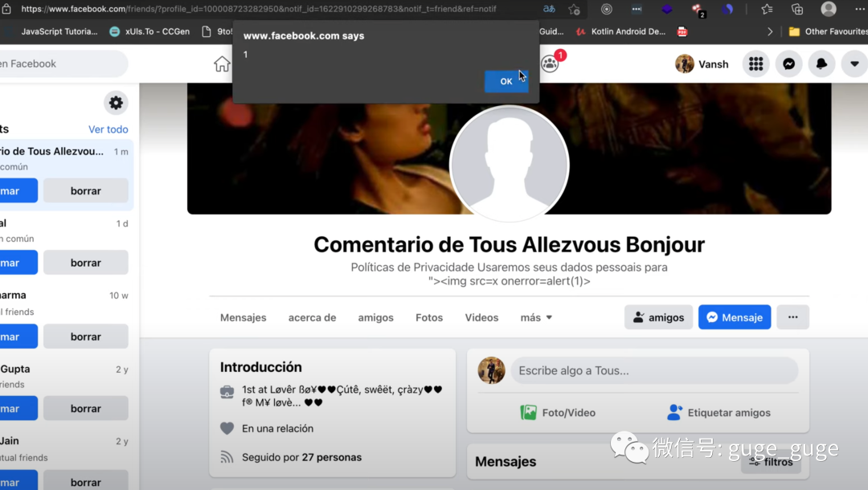Open the filtros button in Mensajes
868x490 pixels.
coord(771,462)
